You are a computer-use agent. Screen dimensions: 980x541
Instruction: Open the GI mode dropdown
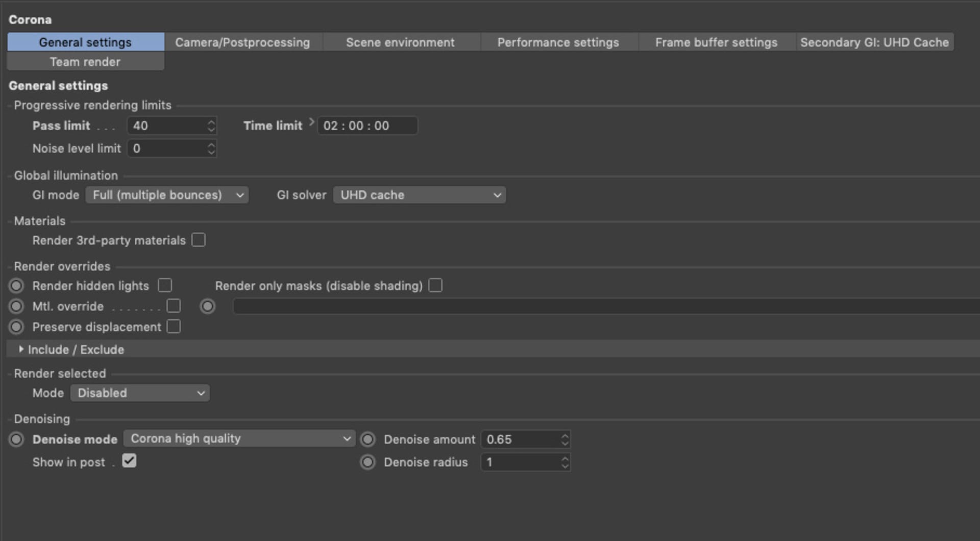167,195
